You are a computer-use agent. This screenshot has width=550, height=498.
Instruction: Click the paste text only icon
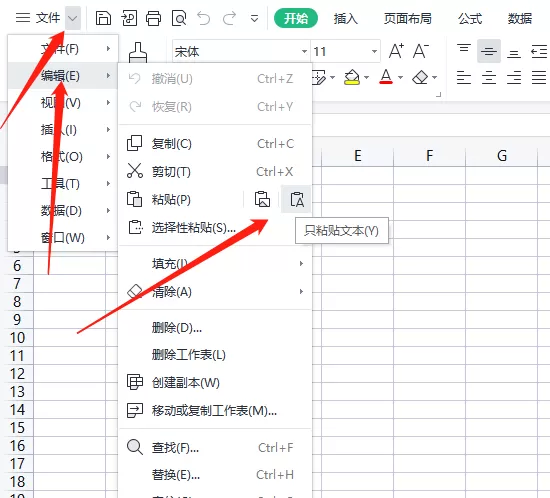click(296, 200)
